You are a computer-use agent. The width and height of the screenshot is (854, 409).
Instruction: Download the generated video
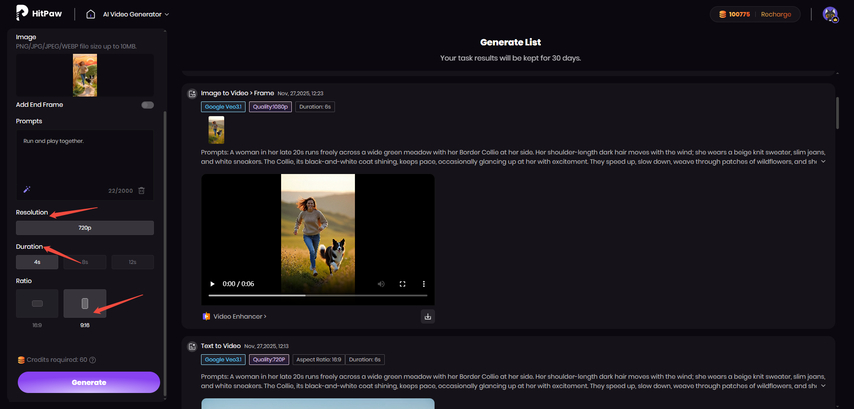pos(428,316)
